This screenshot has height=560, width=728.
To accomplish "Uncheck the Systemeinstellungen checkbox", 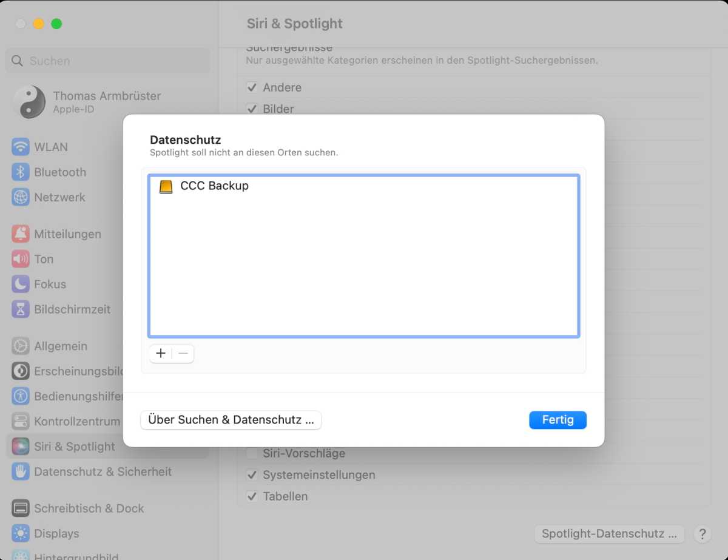I will coord(252,475).
